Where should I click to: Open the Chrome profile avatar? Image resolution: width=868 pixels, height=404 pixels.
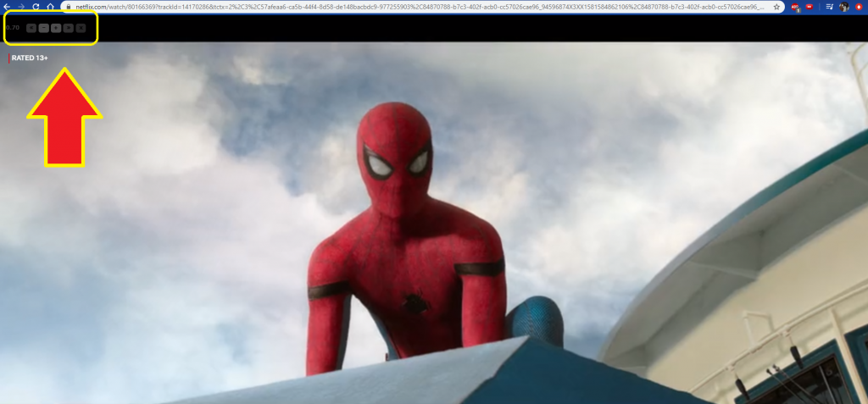click(x=844, y=7)
